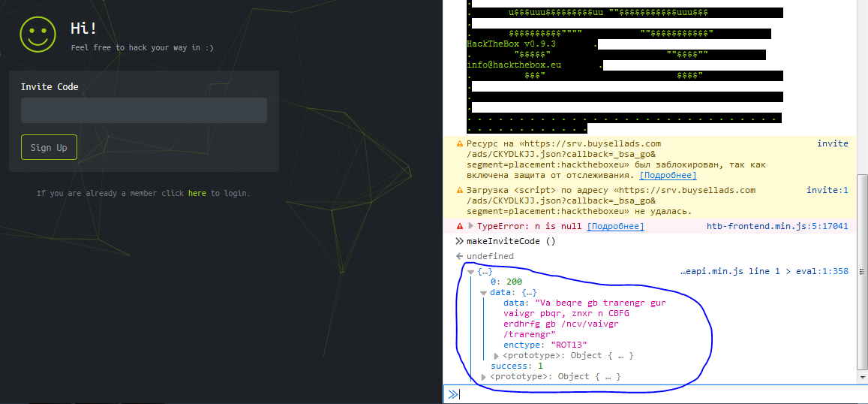Screen dimensions: 868x404
Task: Click the input chevrons before makeInviteCode
Action: click(x=459, y=241)
